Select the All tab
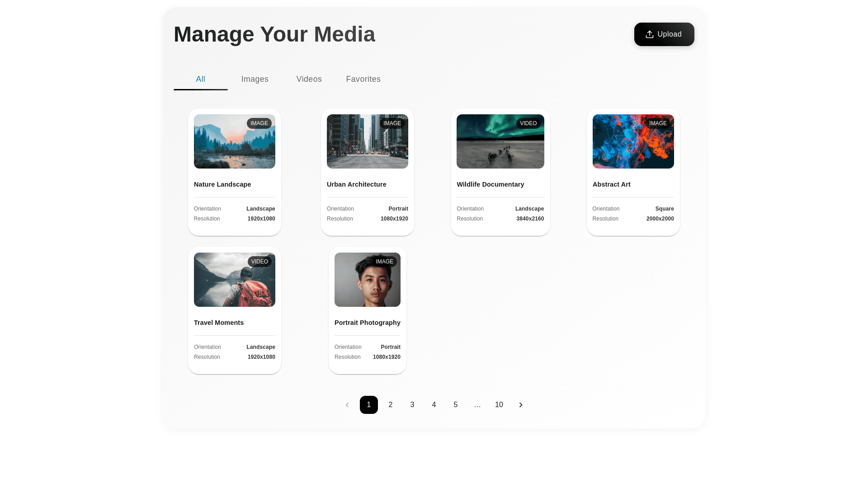This screenshot has width=868, height=488. coord(200,79)
